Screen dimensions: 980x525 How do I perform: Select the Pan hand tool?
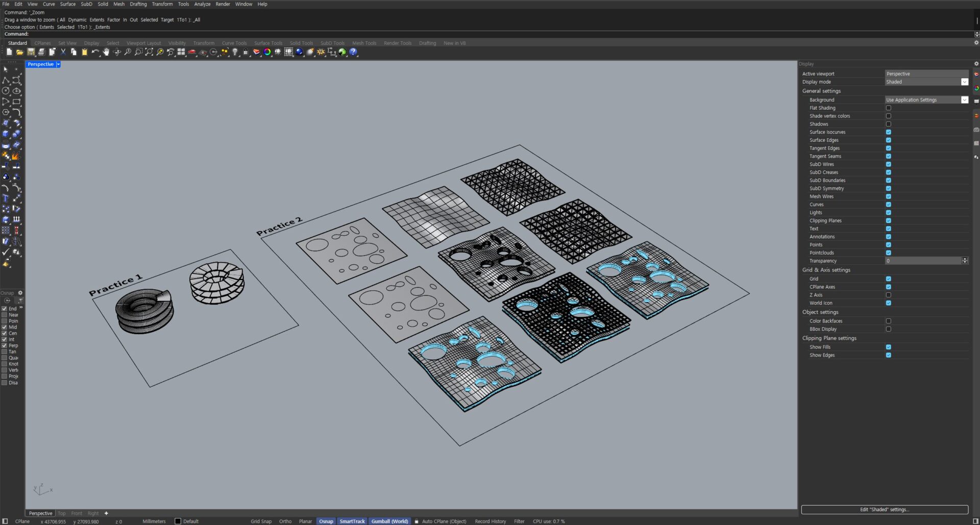click(x=106, y=52)
